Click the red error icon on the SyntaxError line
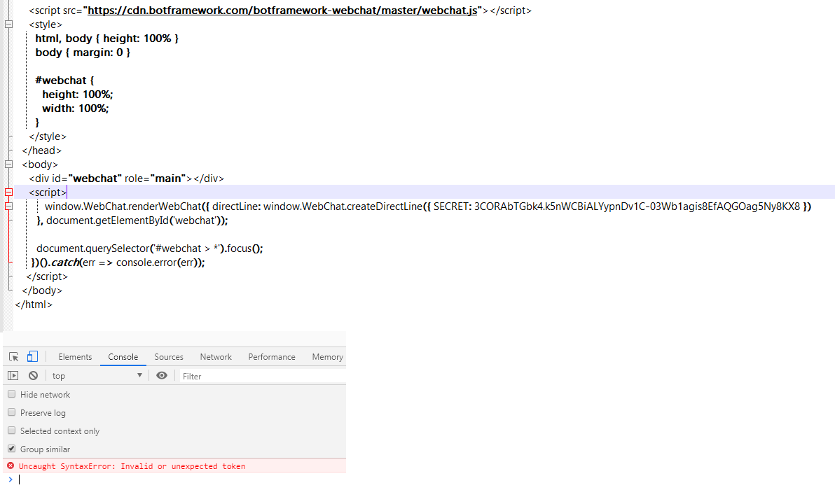The height and width of the screenshot is (504, 835). 10,465
